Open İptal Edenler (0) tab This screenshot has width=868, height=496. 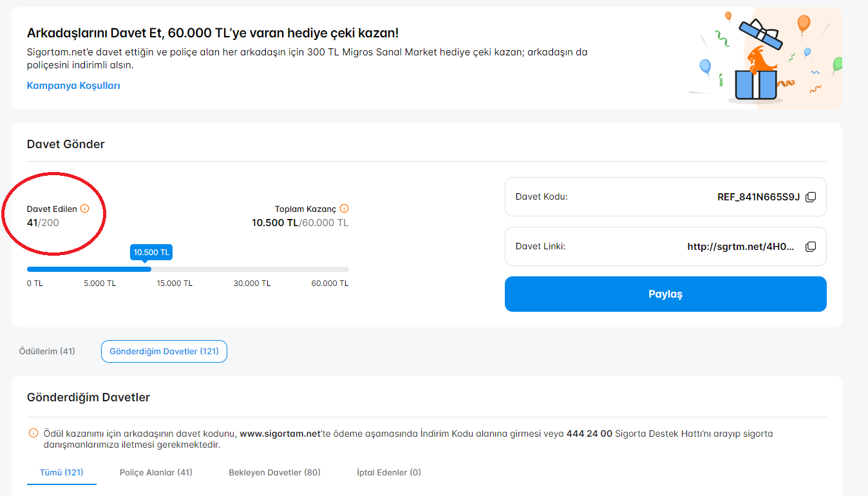point(389,472)
